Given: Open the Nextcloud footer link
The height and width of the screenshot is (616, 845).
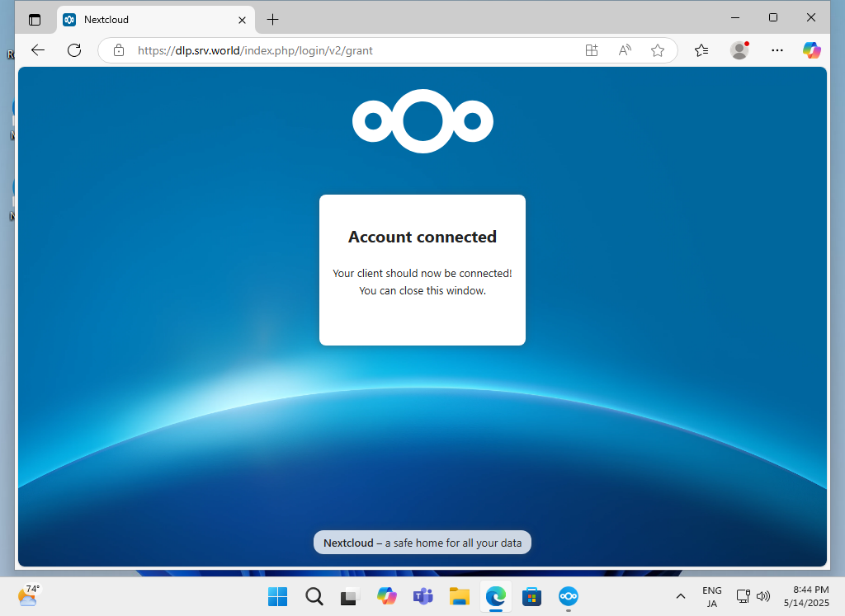Looking at the screenshot, I should coord(348,543).
